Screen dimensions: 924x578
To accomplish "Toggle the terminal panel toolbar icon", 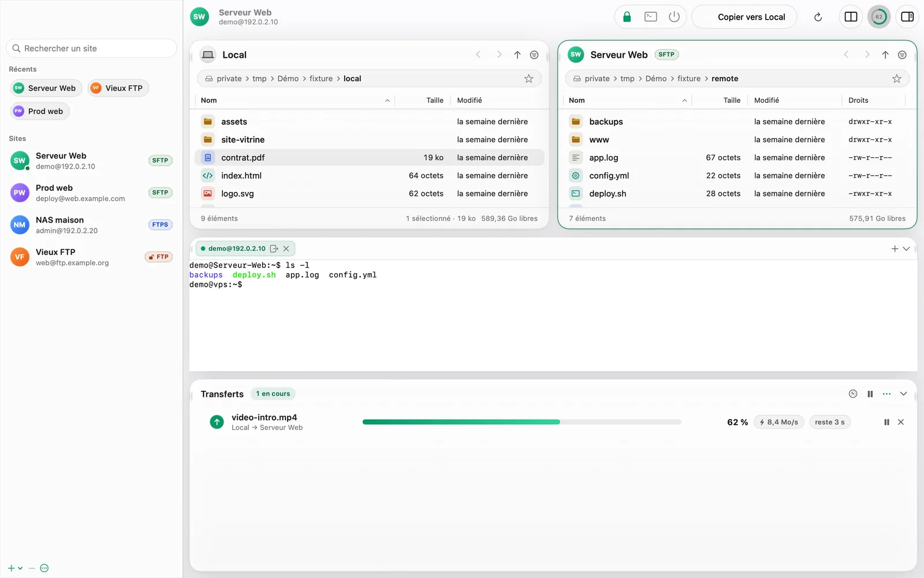I will (x=651, y=17).
